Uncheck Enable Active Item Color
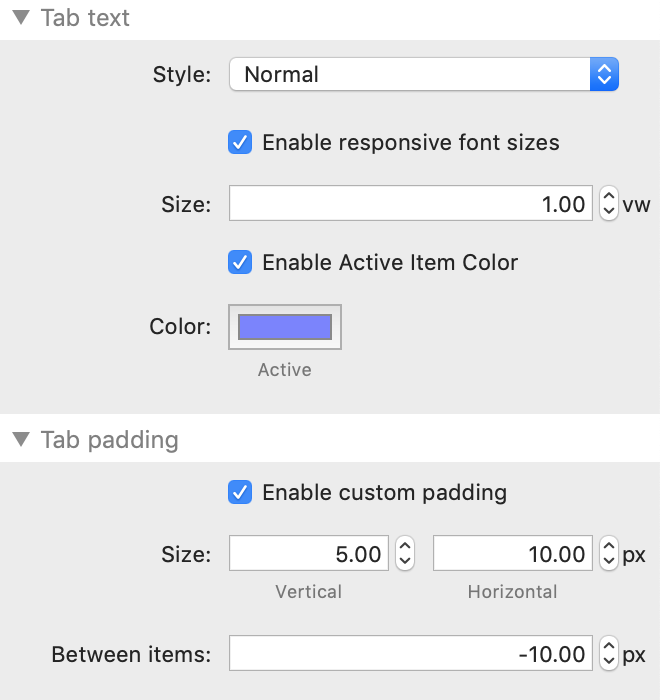 241,263
